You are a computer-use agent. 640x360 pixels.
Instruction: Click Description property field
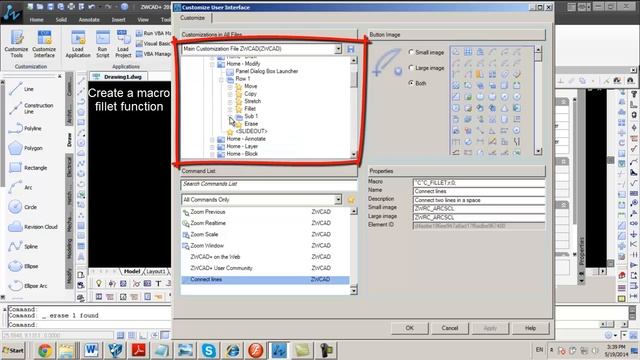pyautogui.click(x=479, y=200)
